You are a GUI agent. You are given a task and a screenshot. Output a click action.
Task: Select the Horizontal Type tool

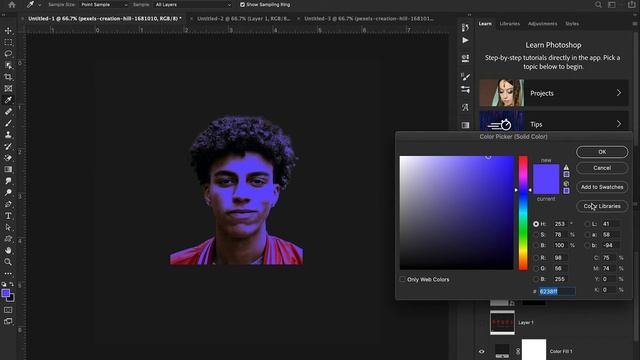(8, 216)
